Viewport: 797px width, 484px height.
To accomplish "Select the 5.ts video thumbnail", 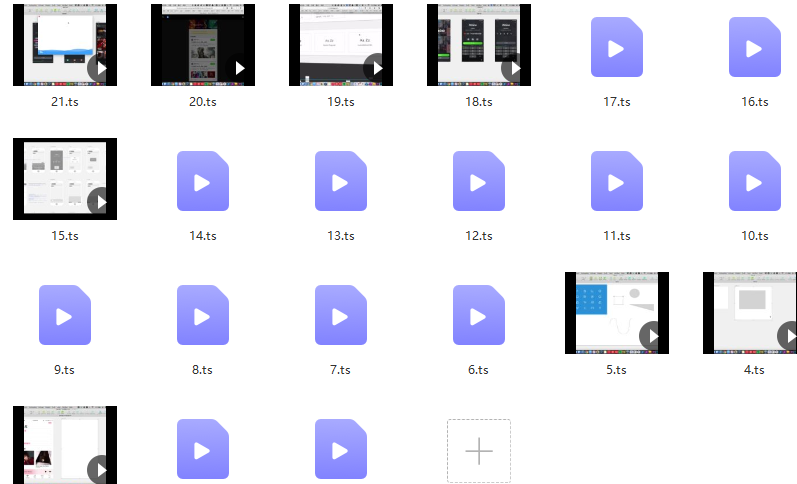I will 617,313.
